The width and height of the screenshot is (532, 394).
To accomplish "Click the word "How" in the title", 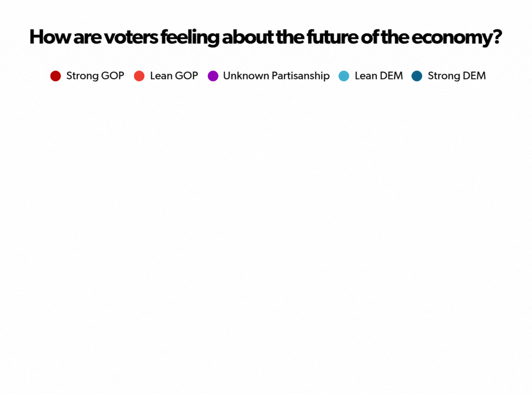I will [x=50, y=37].
